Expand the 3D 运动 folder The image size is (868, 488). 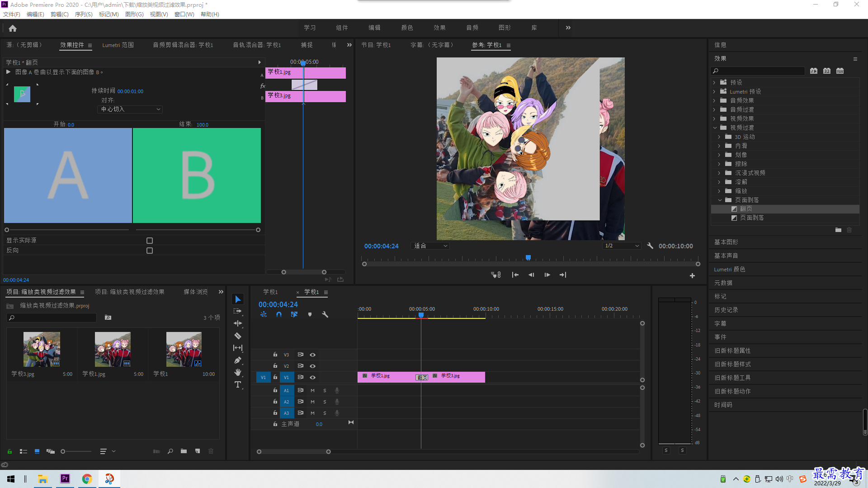coord(719,137)
